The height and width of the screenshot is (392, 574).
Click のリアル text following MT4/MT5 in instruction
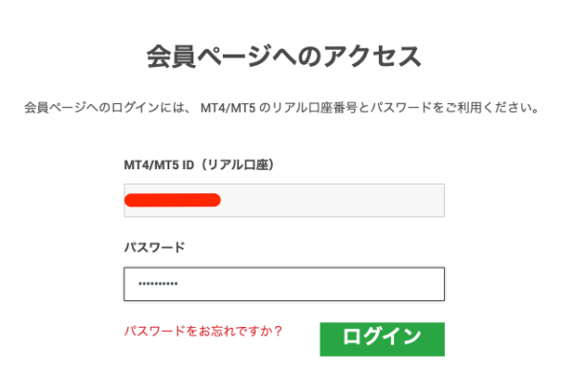[277, 107]
